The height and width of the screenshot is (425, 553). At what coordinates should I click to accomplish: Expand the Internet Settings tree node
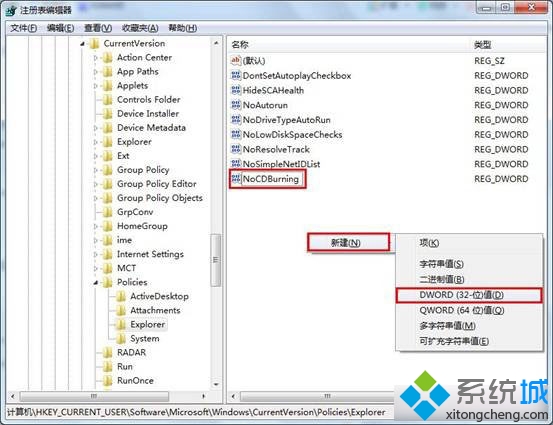(96, 254)
